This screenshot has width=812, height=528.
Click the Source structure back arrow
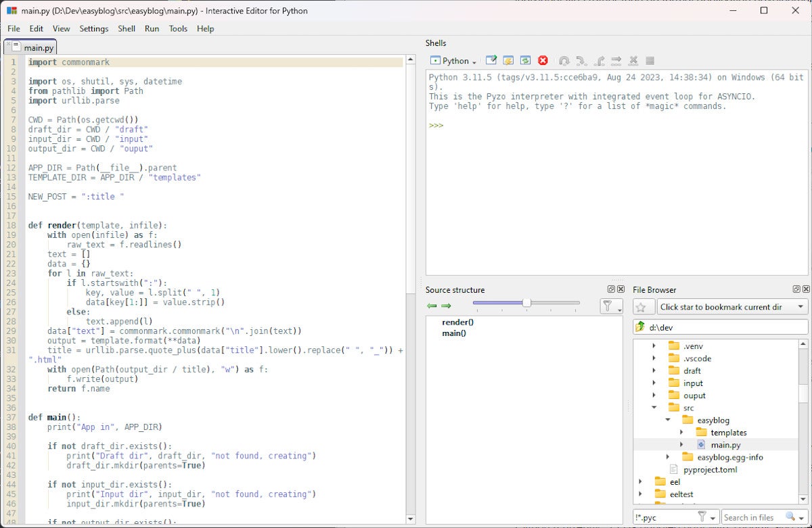(x=432, y=306)
